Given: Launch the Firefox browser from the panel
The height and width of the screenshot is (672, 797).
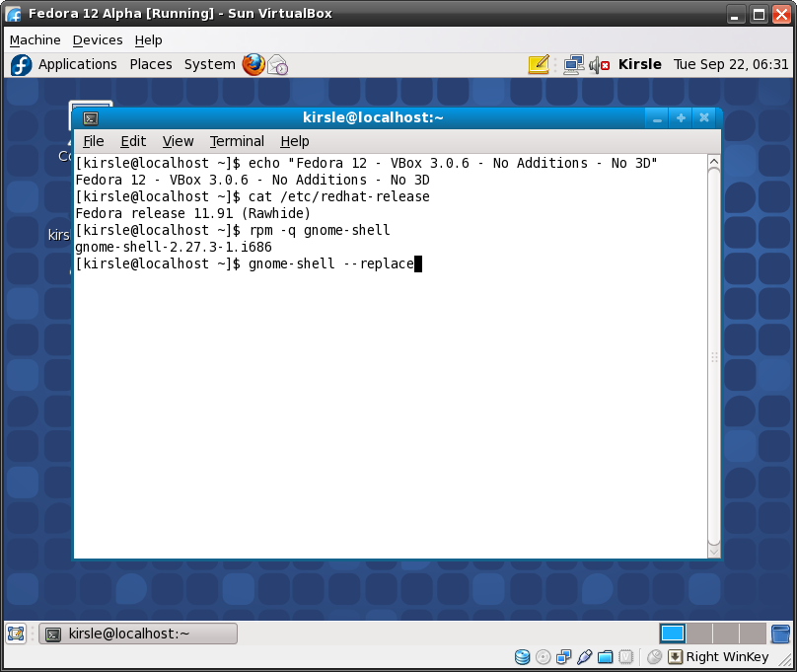Looking at the screenshot, I should 254,64.
